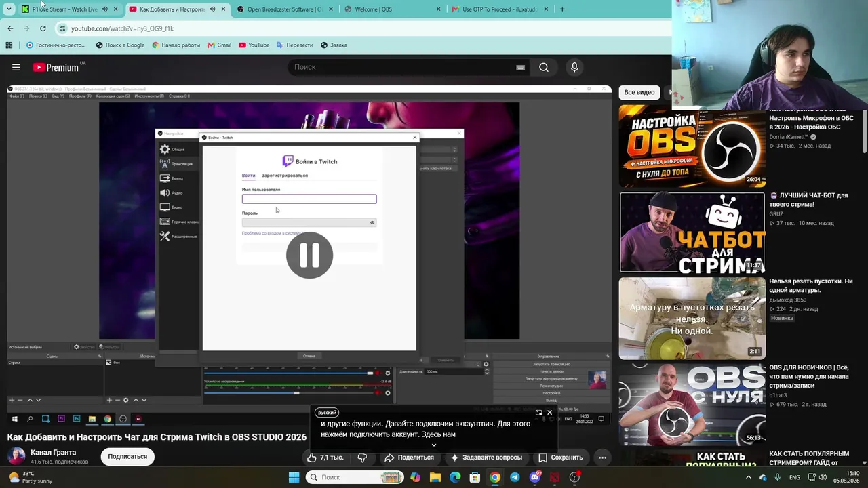Show hidden system tray icons
The width and height of the screenshot is (868, 488).
click(x=749, y=477)
